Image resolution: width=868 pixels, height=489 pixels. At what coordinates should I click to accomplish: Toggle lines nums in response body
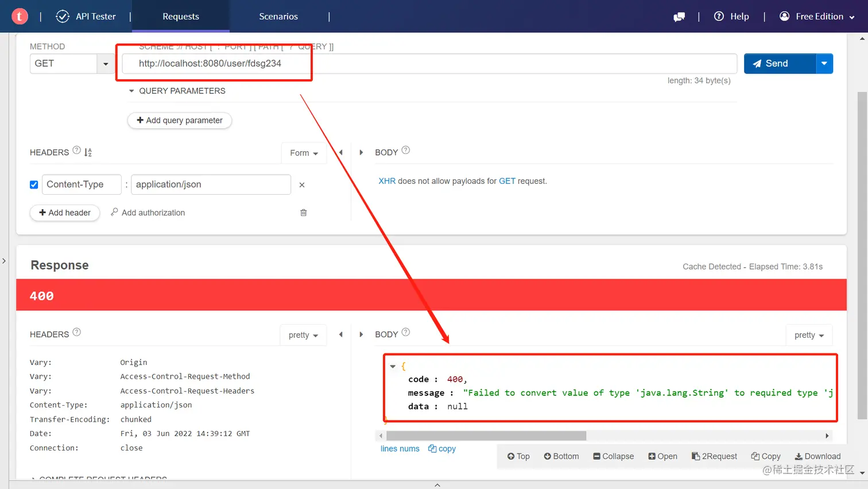click(x=400, y=449)
